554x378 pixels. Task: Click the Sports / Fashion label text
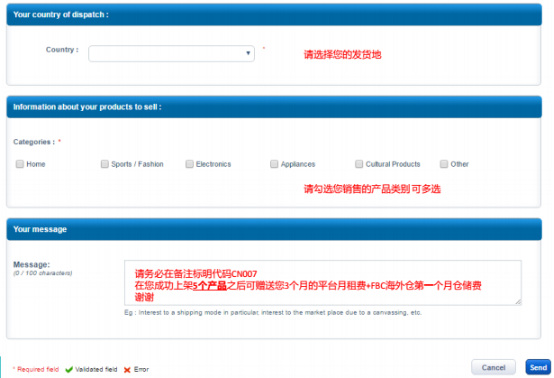click(137, 164)
